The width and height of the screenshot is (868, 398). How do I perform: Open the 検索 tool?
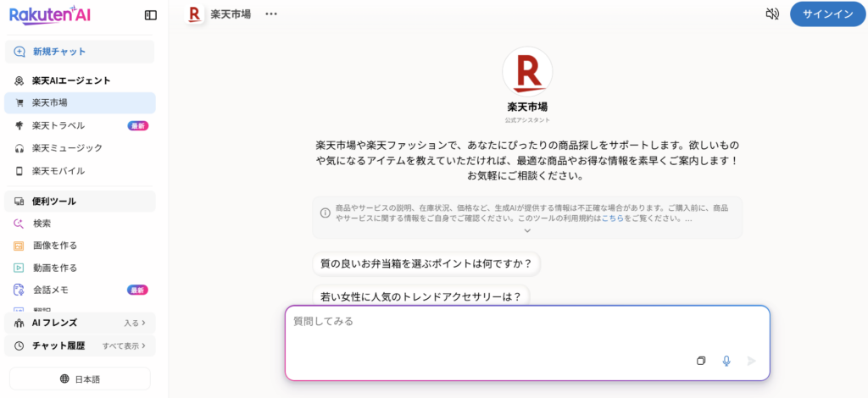[x=42, y=224]
